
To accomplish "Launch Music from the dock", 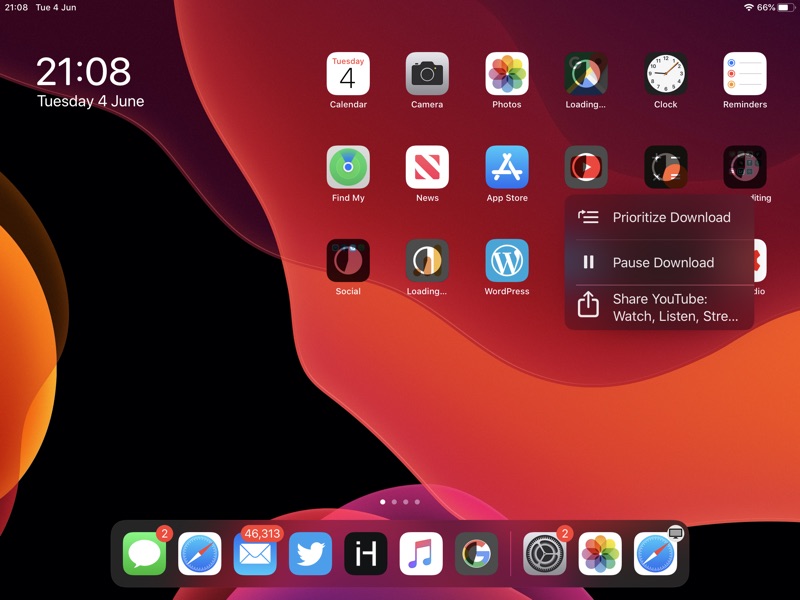I will coord(421,554).
